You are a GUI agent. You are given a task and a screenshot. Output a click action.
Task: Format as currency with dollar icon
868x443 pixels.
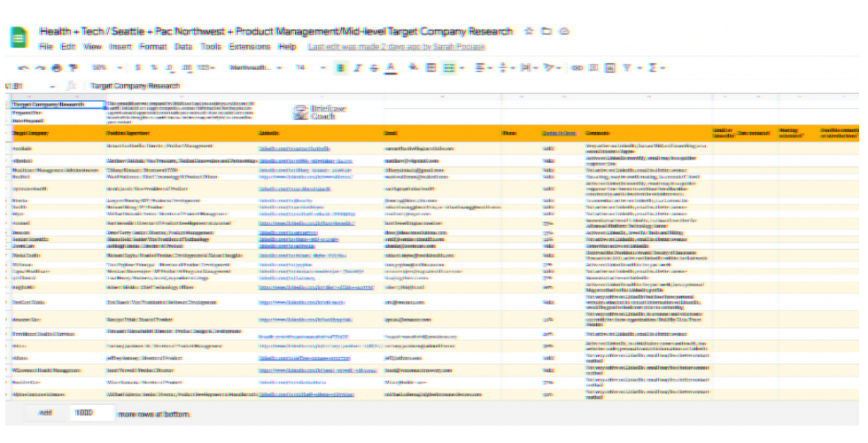click(138, 67)
